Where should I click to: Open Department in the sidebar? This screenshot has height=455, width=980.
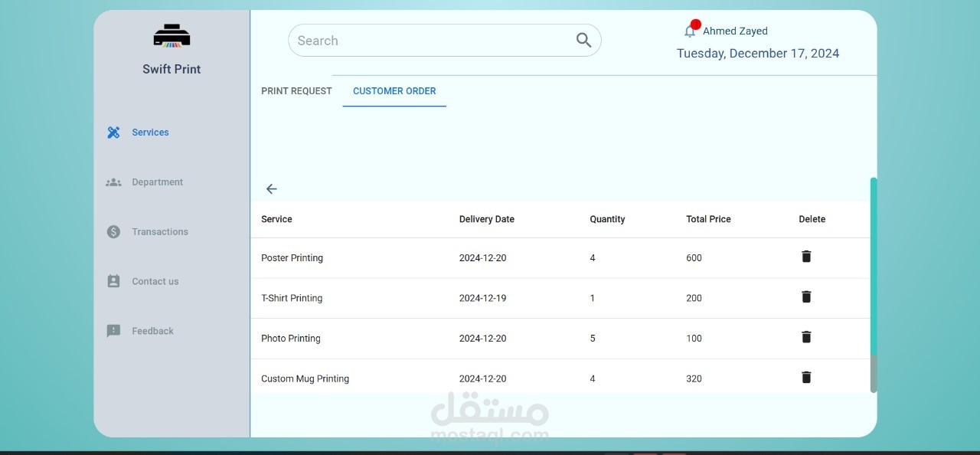pos(157,182)
